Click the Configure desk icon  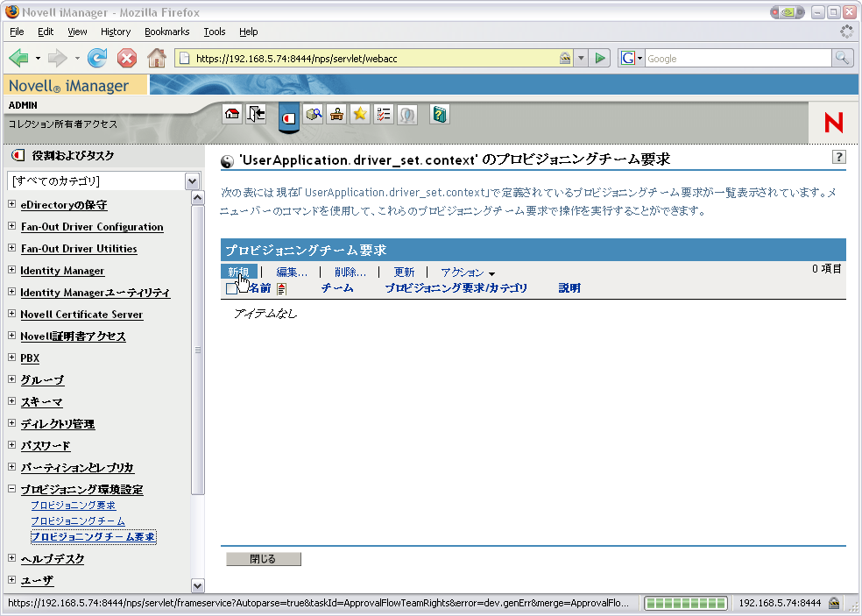coord(337,115)
